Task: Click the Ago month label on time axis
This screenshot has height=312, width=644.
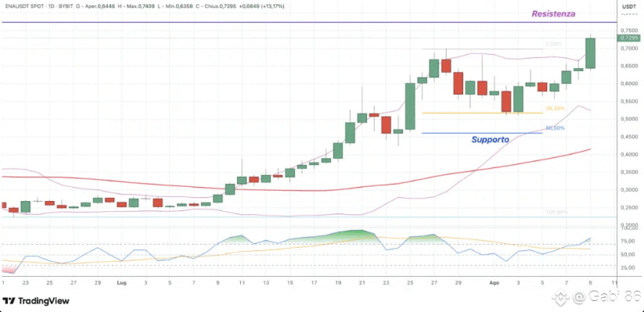Action: click(x=495, y=283)
